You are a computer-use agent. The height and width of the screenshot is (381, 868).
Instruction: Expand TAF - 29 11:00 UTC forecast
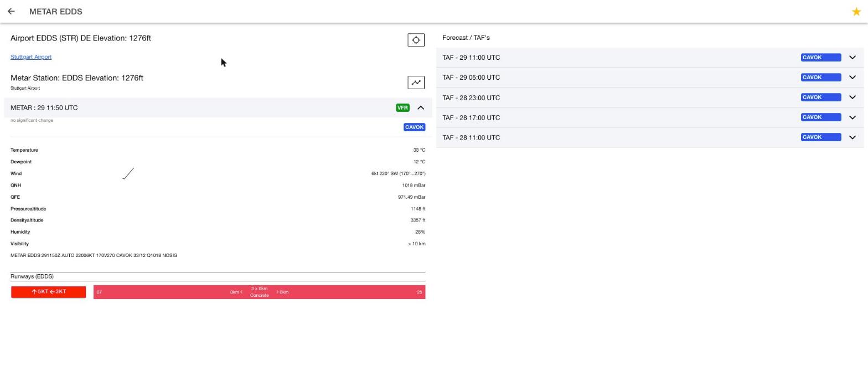click(852, 58)
